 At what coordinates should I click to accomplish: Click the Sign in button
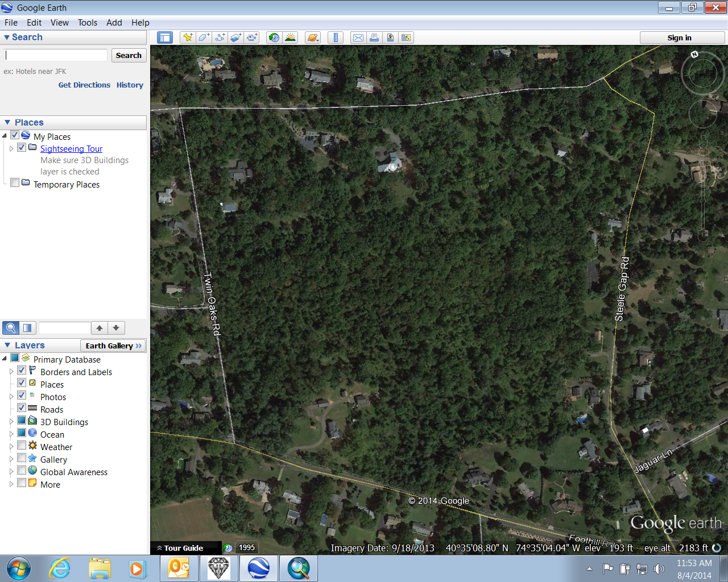pos(682,38)
